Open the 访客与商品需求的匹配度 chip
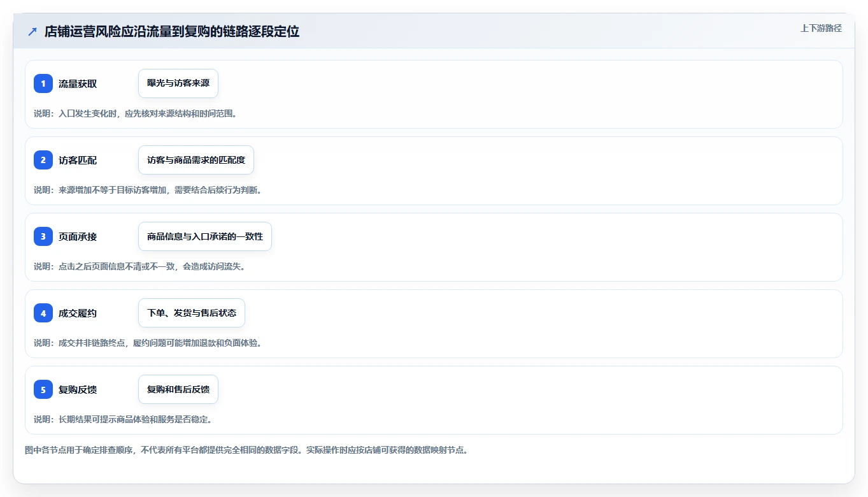This screenshot has width=868, height=497. coord(196,160)
